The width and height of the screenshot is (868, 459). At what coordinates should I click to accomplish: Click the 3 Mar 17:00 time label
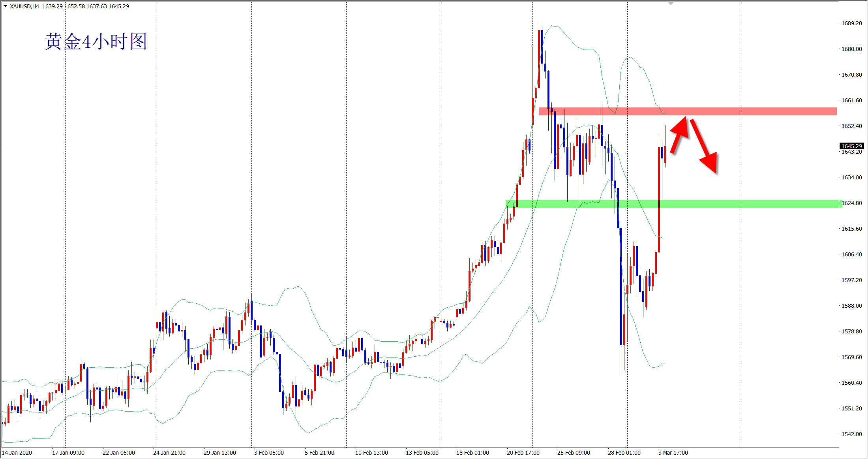[x=673, y=453]
